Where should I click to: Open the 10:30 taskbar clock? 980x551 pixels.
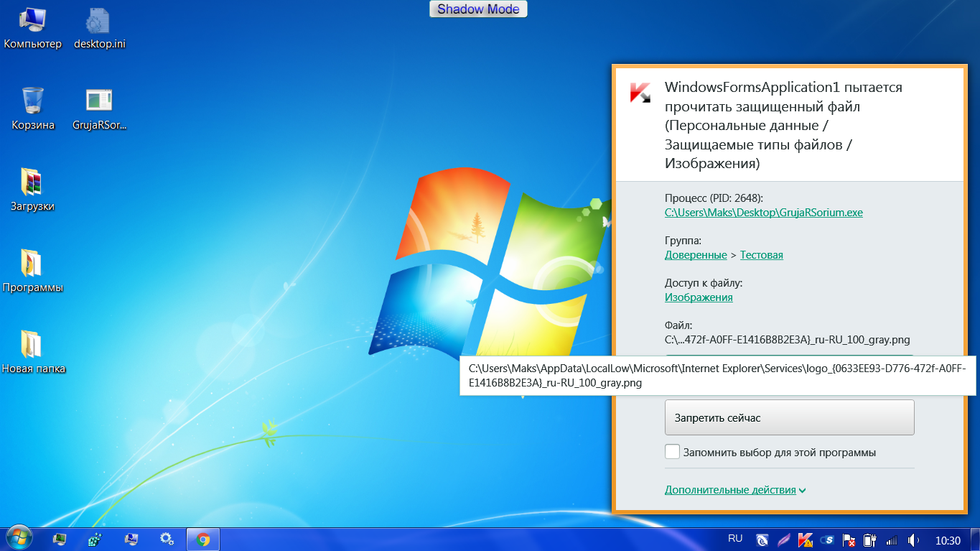pos(948,540)
